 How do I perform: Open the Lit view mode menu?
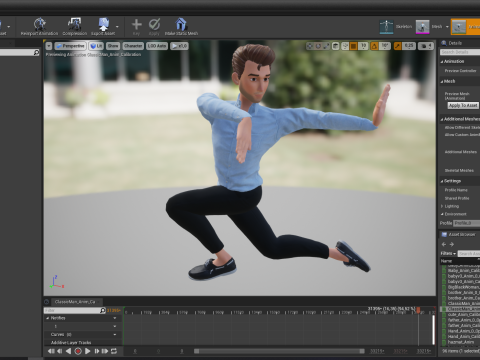[96, 46]
